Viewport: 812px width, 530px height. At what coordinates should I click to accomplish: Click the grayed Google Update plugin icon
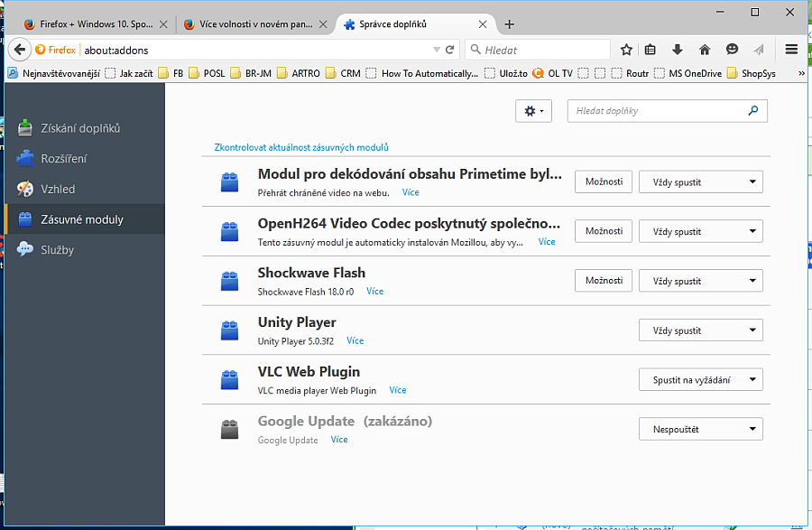pyautogui.click(x=229, y=428)
